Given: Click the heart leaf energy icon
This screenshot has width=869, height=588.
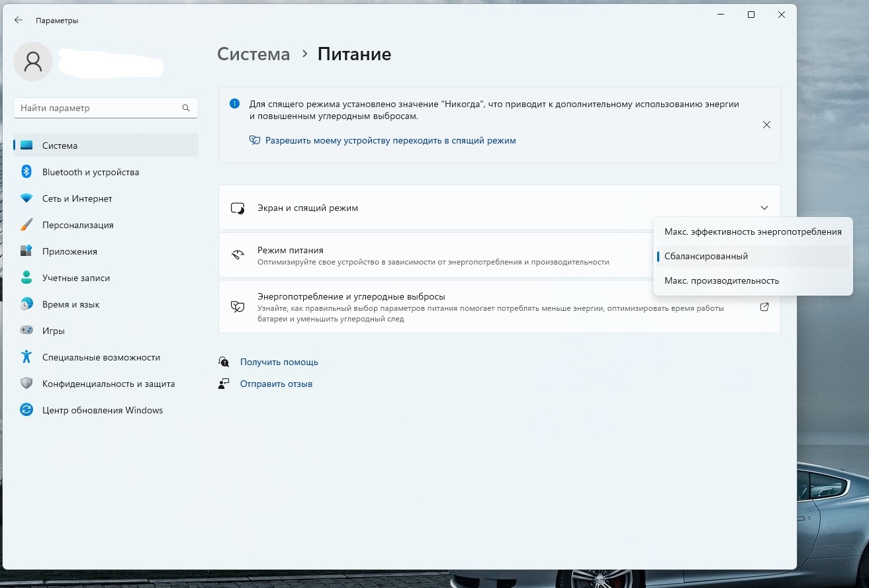Looking at the screenshot, I should pyautogui.click(x=238, y=306).
